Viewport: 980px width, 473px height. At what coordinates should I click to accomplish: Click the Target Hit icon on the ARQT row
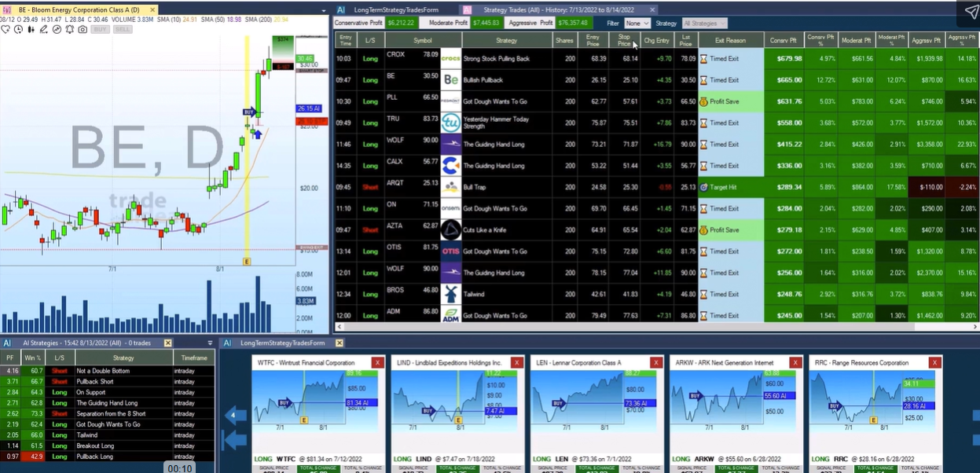click(x=706, y=187)
